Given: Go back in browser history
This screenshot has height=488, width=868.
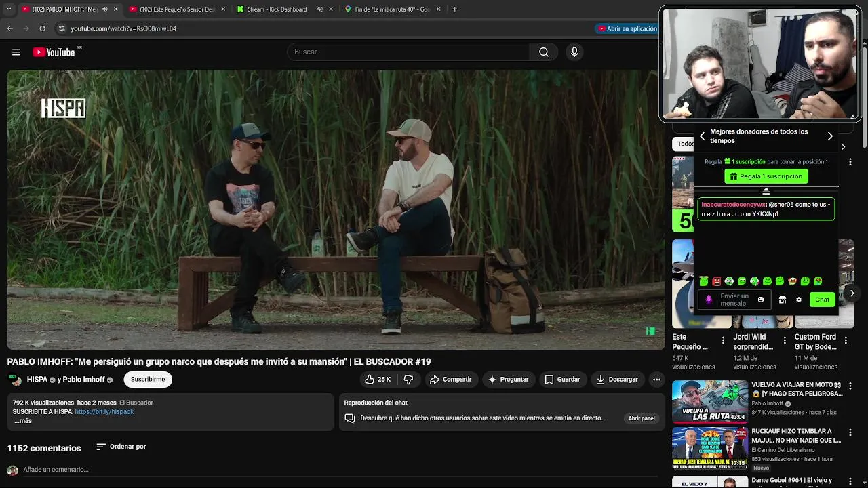Looking at the screenshot, I should tap(10, 28).
